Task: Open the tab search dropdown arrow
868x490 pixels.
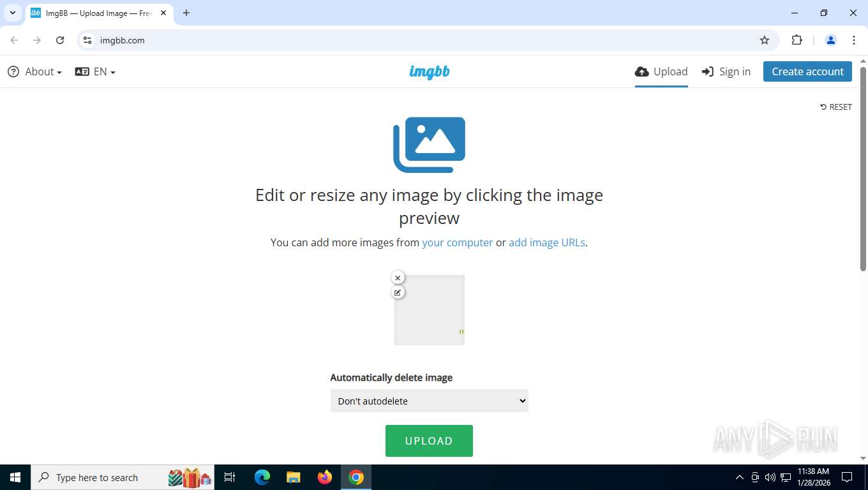Action: [x=12, y=13]
